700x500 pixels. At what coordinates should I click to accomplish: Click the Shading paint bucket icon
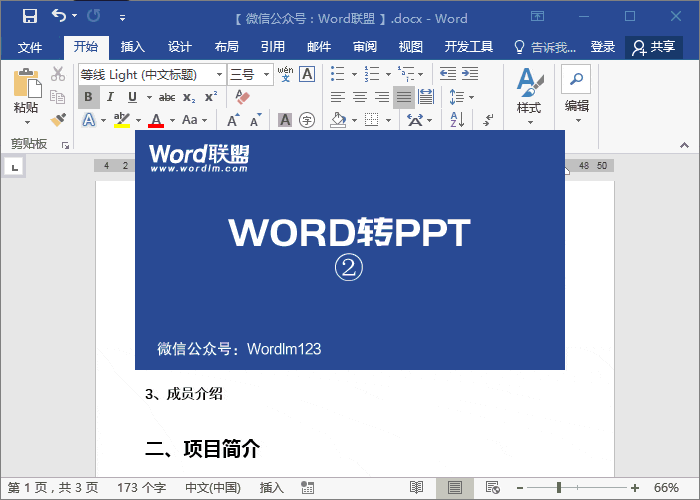point(338,120)
